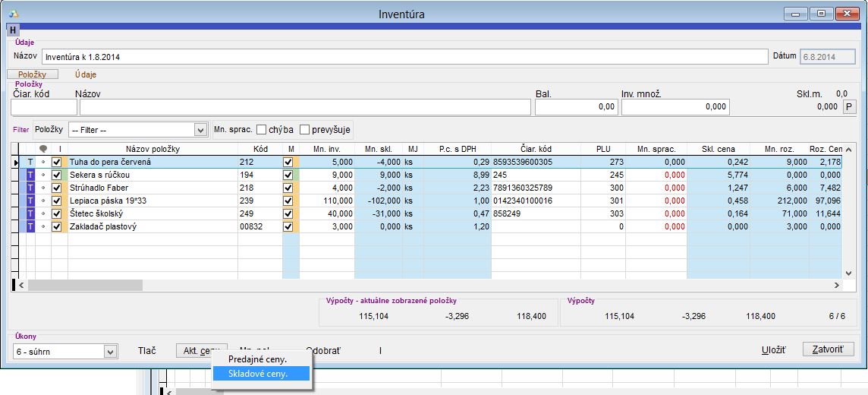Click the small P button beside Skl.m.

click(849, 107)
